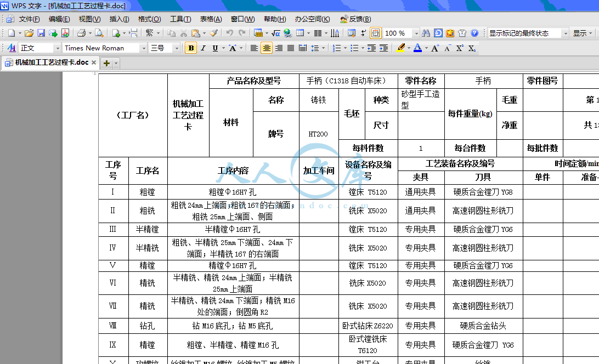
Task: Toggle bold formatting
Action: point(191,48)
